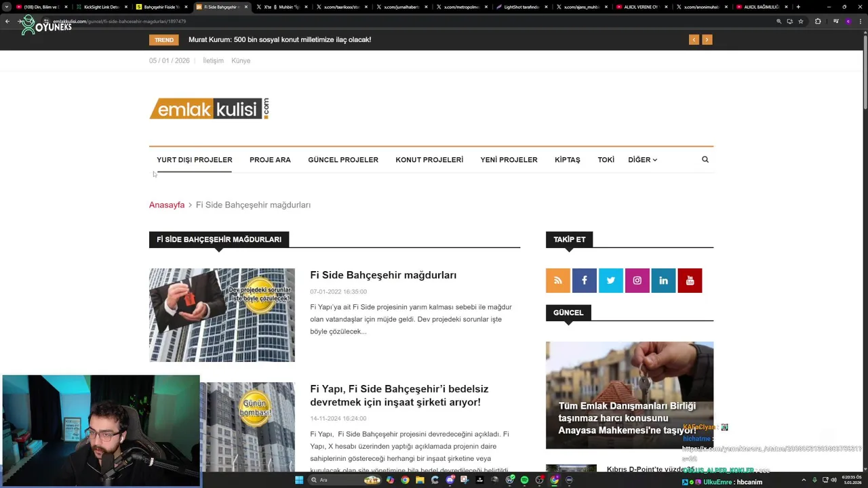Click the date 05 / 01 / 2026 text

[170, 61]
